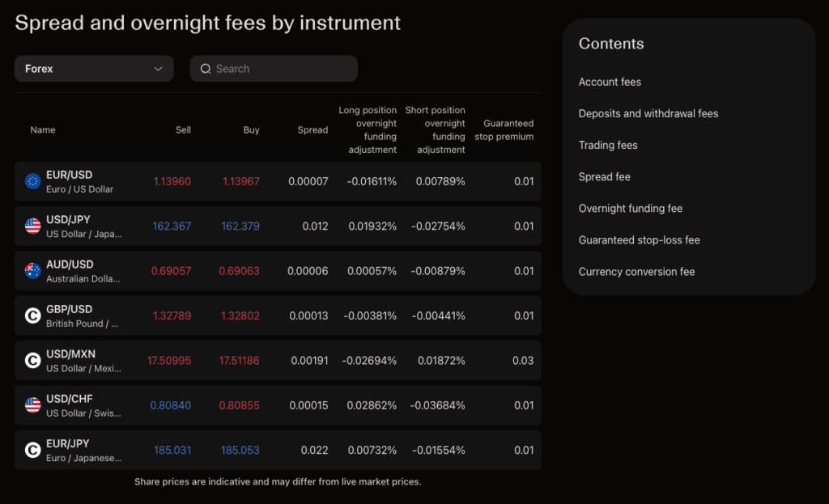829x504 pixels.
Task: Jump to Trading fees section
Action: coord(608,146)
